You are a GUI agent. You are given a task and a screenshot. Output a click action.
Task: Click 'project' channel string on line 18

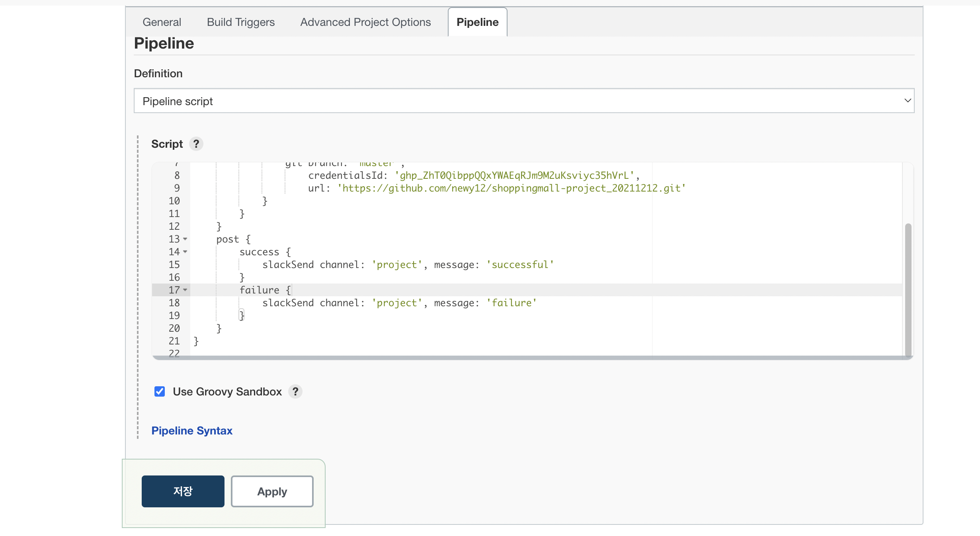pyautogui.click(x=397, y=303)
